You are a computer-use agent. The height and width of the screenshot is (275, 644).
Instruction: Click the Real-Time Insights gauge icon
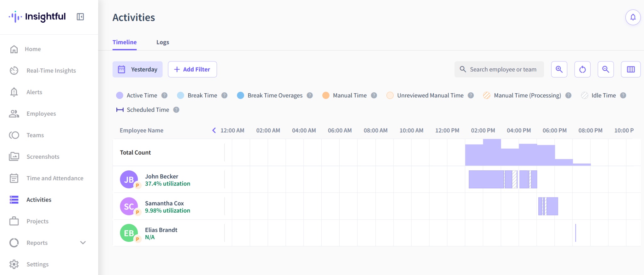pyautogui.click(x=14, y=71)
